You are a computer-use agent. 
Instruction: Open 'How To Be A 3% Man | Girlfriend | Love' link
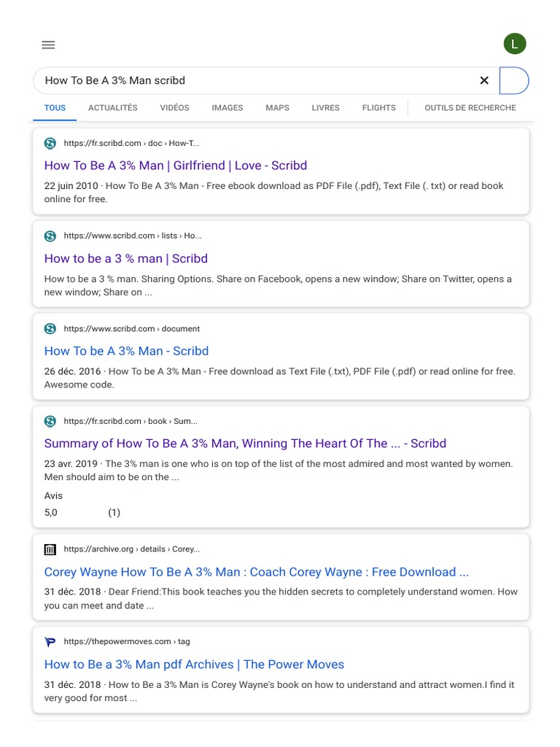point(176,166)
